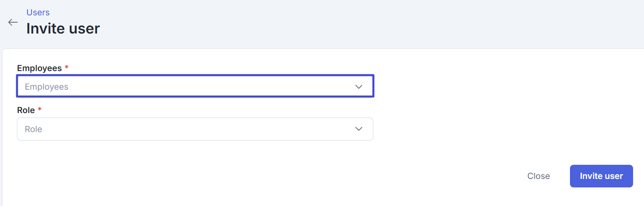The width and height of the screenshot is (644, 206).
Task: Click the Employees field label
Action: point(39,68)
